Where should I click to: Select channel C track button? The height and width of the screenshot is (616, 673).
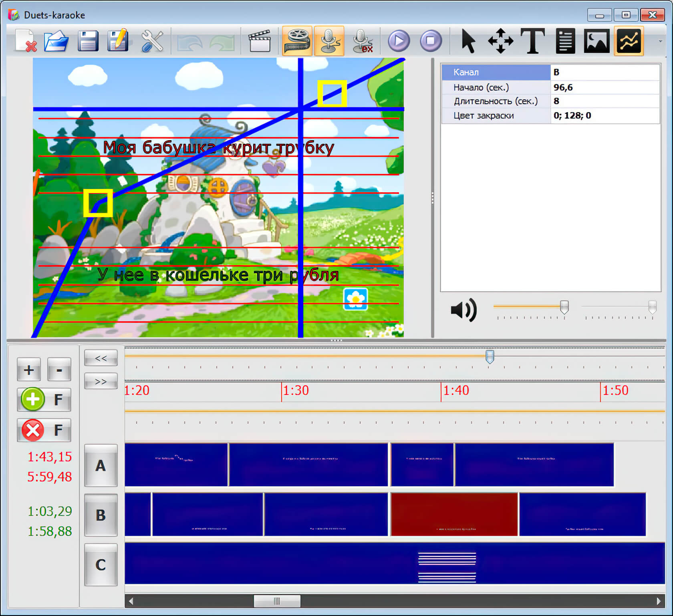coord(101,565)
